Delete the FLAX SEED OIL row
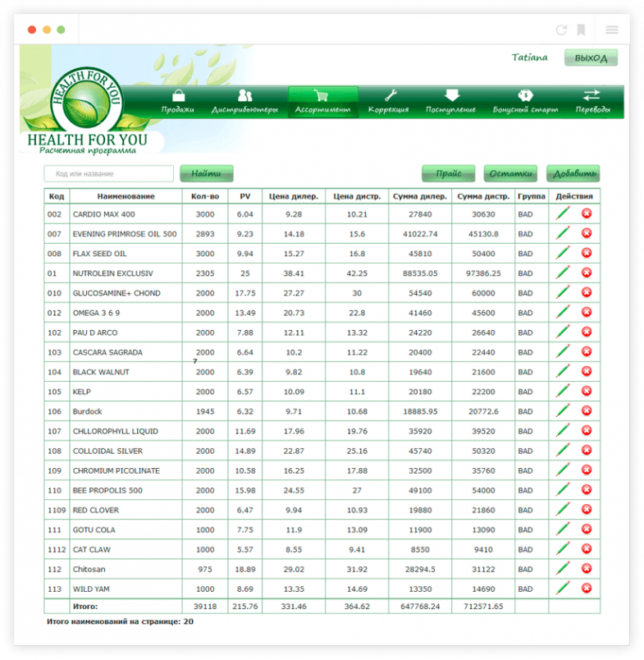The width and height of the screenshot is (644, 660). (x=587, y=253)
